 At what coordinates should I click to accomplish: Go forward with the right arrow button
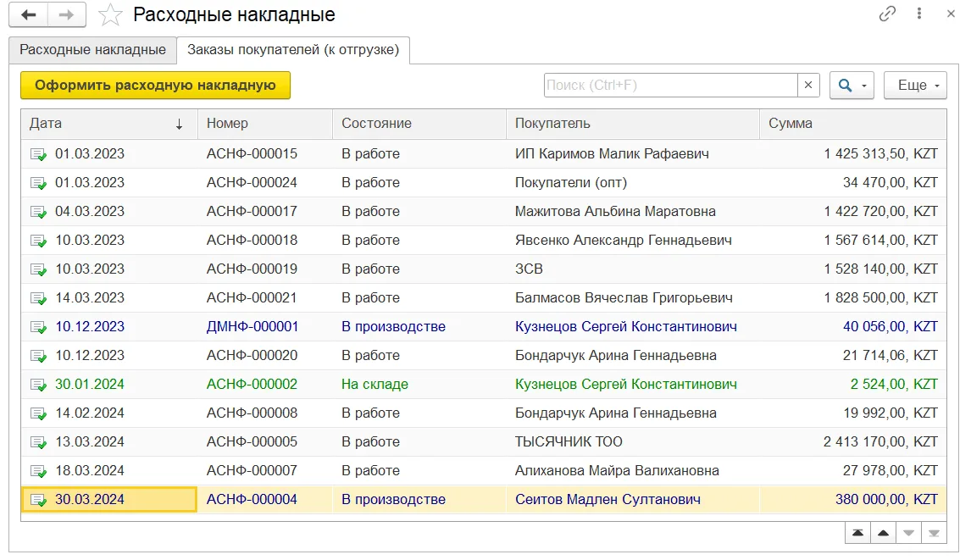tap(66, 15)
